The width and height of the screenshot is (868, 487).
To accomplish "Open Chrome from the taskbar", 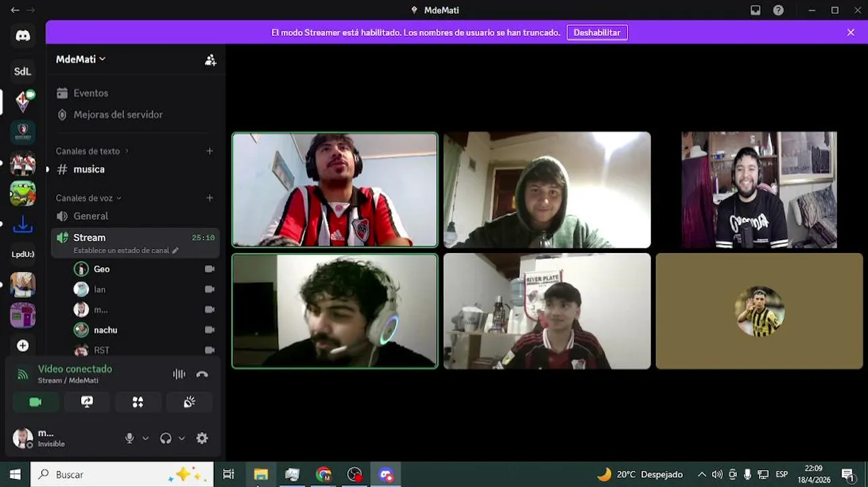I will pyautogui.click(x=324, y=475).
